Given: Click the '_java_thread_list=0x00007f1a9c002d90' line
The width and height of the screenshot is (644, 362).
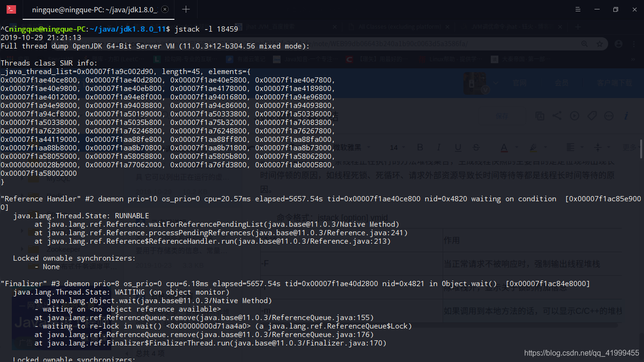Looking at the screenshot, I should [x=125, y=72].
